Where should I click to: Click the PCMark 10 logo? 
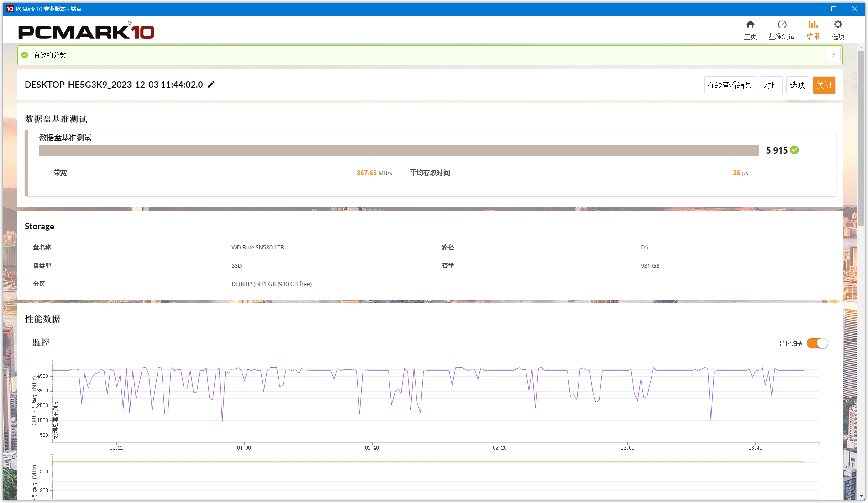tap(86, 32)
